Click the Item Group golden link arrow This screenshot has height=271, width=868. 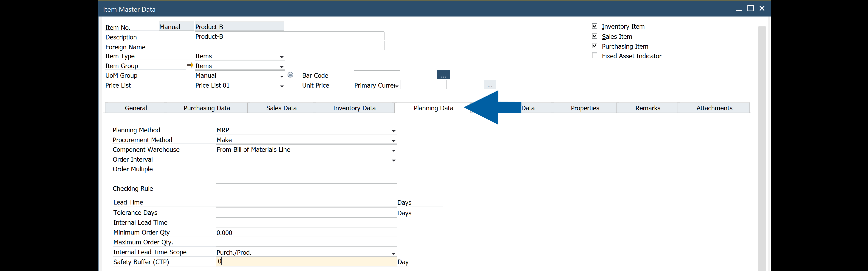point(190,65)
